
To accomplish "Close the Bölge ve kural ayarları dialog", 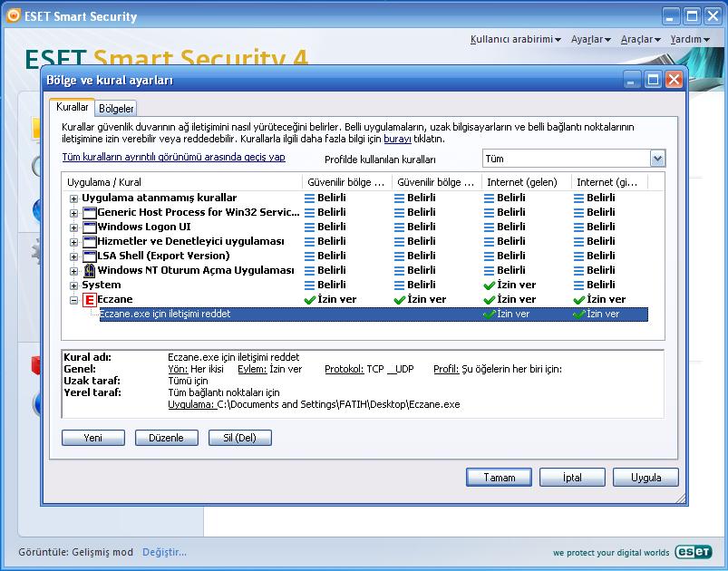I will coord(674,80).
